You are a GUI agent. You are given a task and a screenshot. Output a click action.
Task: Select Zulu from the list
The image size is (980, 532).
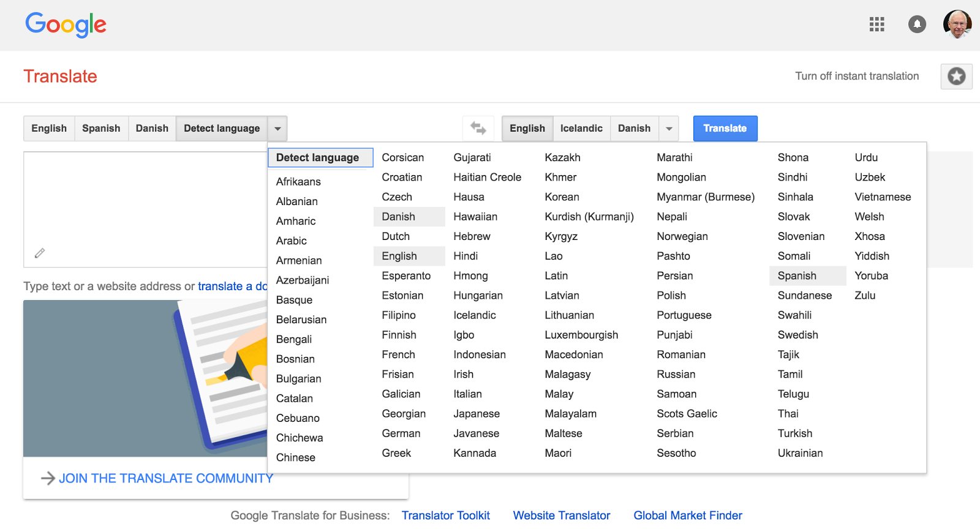(865, 295)
